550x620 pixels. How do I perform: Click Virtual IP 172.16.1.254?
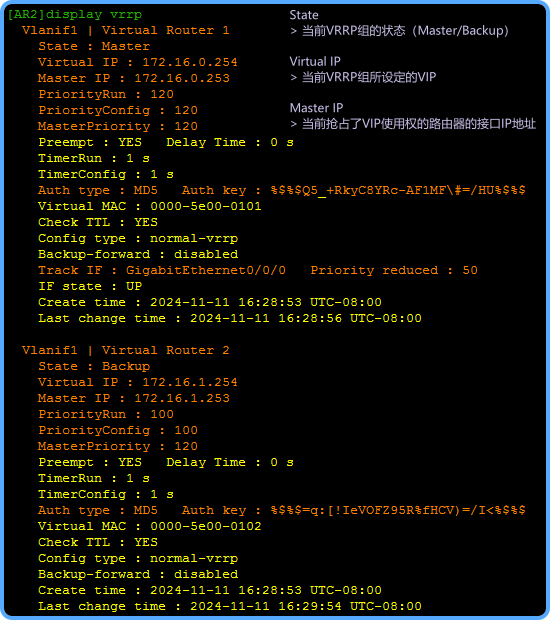tap(138, 382)
